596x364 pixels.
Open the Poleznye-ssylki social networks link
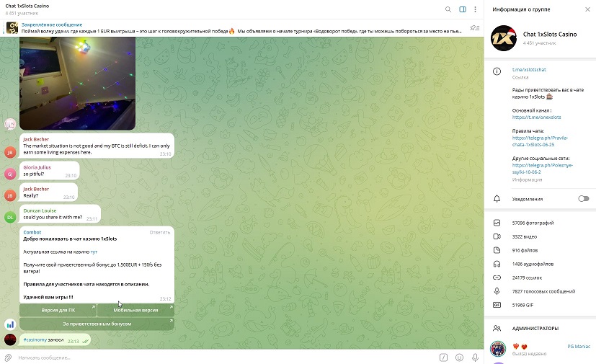click(543, 169)
